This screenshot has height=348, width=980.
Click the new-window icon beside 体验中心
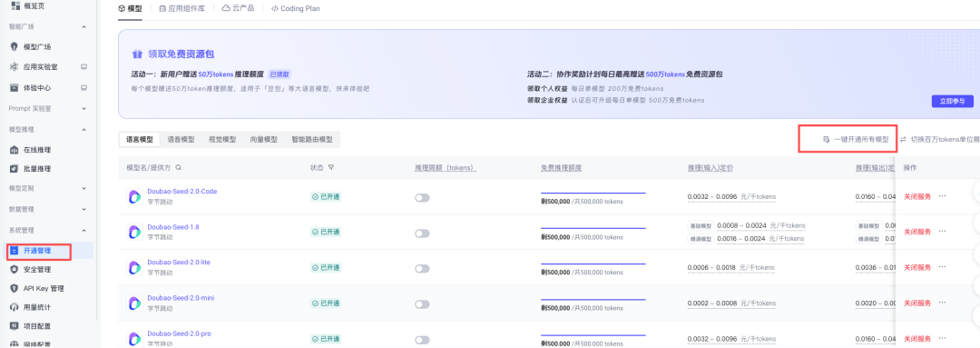pos(83,87)
